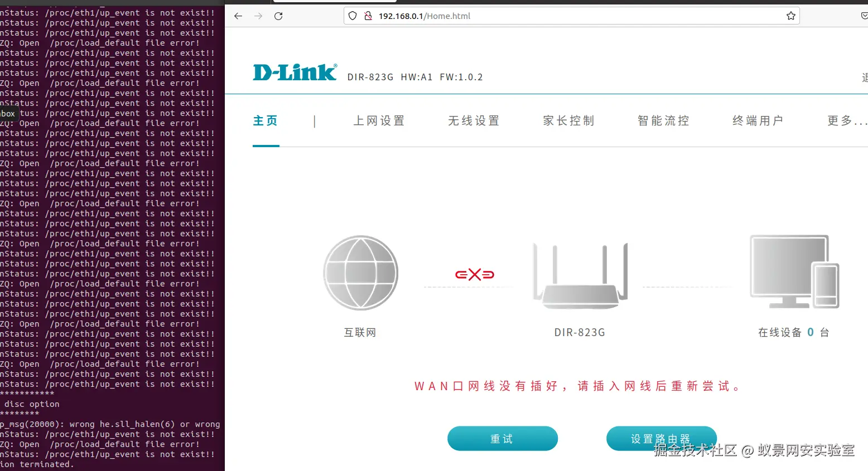Click the D-Link logo
This screenshot has width=868, height=471.
click(x=295, y=72)
